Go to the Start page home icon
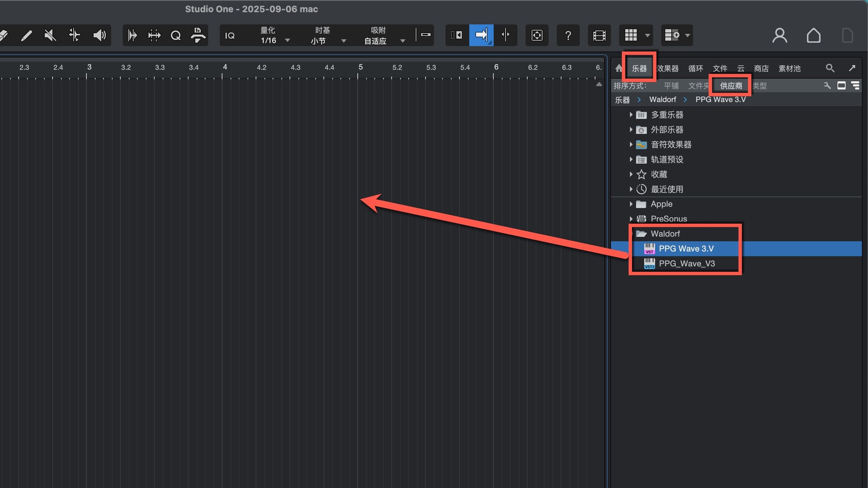This screenshot has height=488, width=868. 814,35
